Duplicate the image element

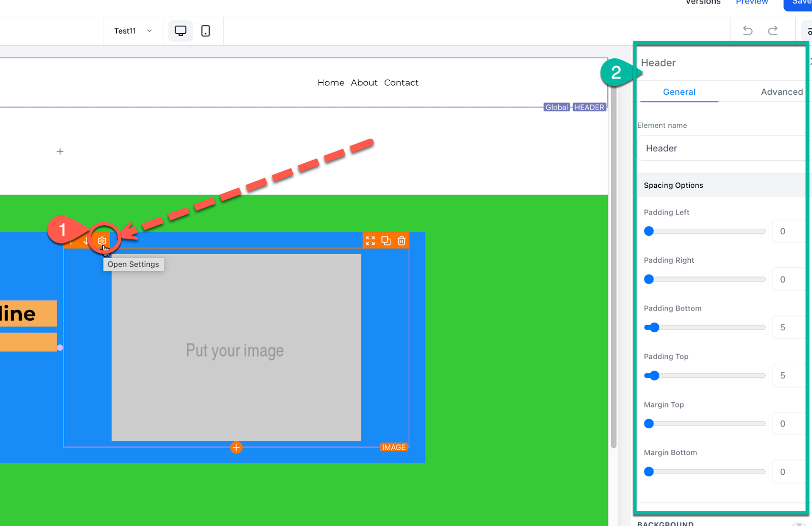(386, 240)
